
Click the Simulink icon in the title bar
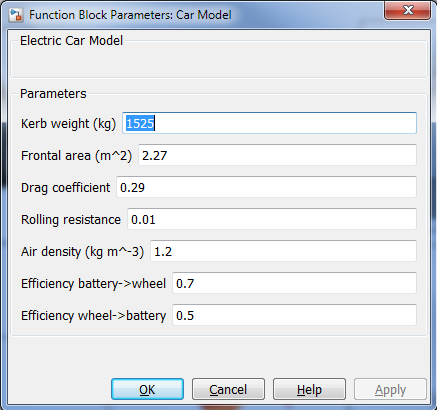pyautogui.click(x=16, y=15)
